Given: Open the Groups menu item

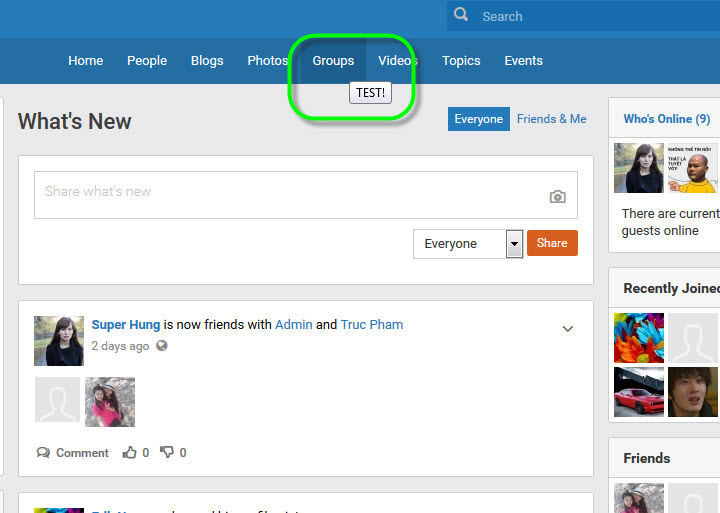Looking at the screenshot, I should tap(333, 61).
